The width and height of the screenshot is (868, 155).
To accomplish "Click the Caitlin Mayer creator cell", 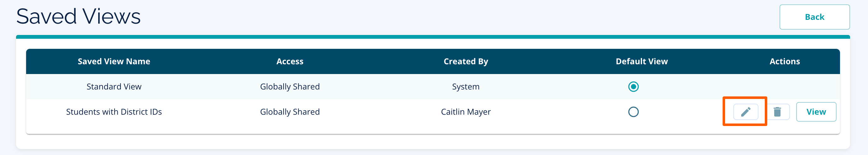I will point(466,112).
